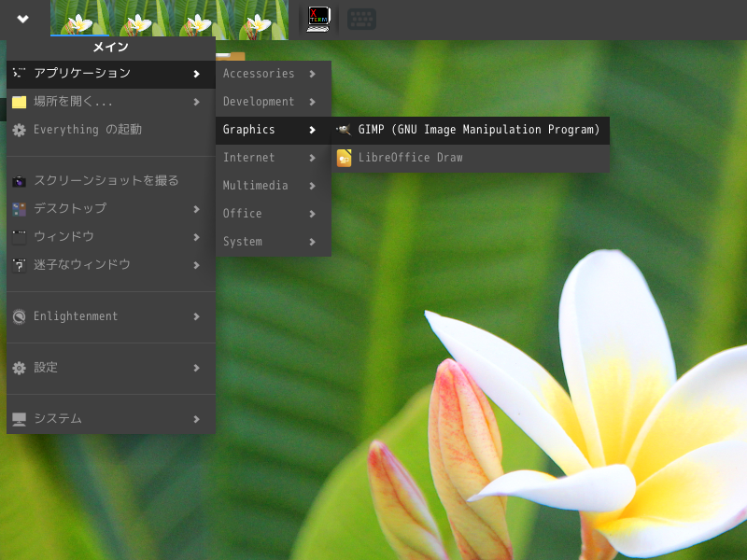
Task: Open the アプリケーション menu entry
Action: coord(111,74)
